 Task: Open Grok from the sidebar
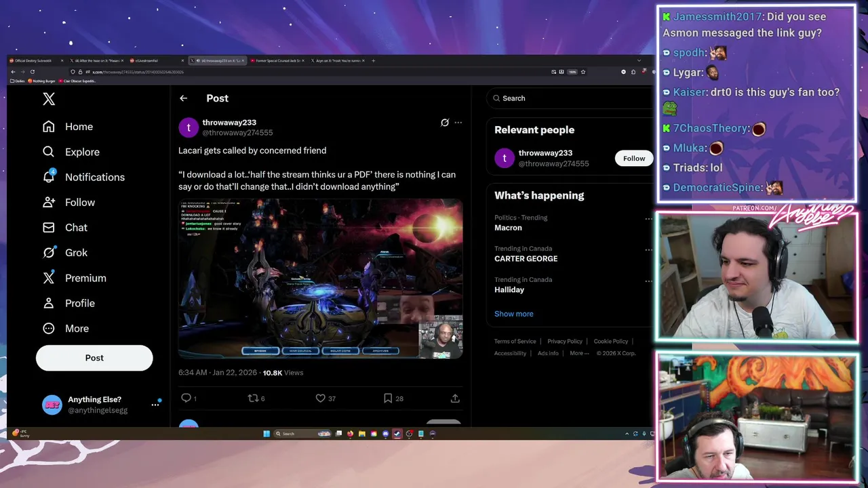(65, 252)
